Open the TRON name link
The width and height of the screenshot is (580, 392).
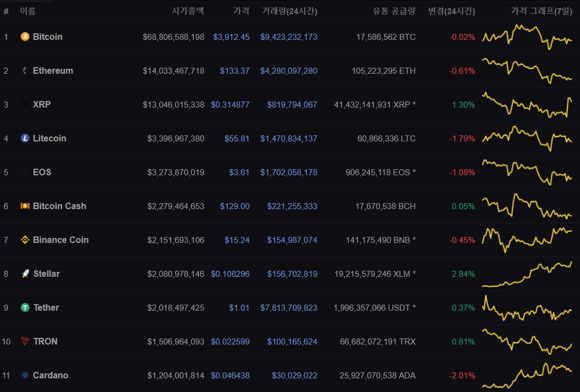pos(45,341)
